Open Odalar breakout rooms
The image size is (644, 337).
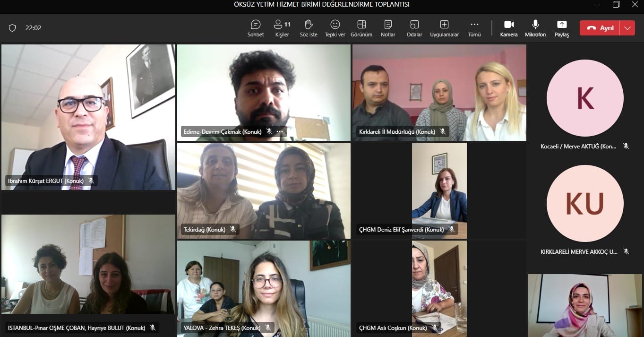[x=414, y=28]
